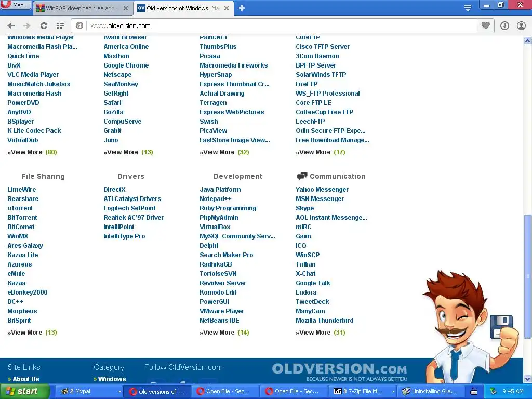This screenshot has height=399, width=532.
Task: Open the DirectX drivers link
Action: 114,189
